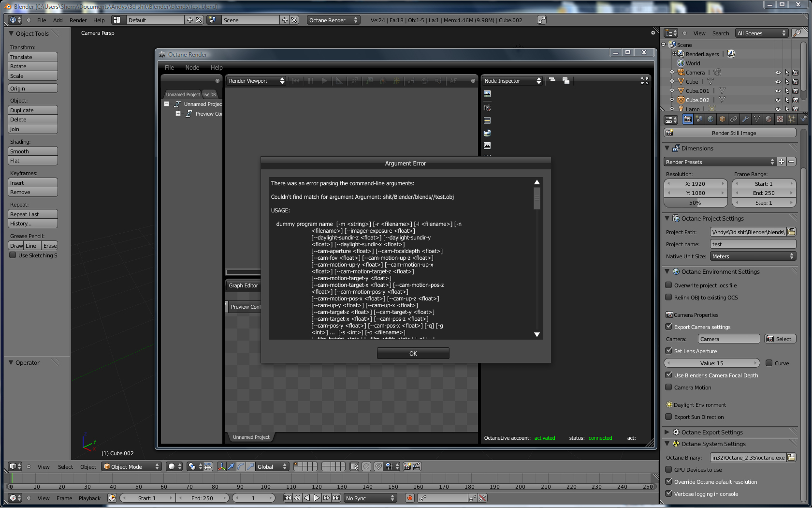The width and height of the screenshot is (812, 508).
Task: Enable GPU Devices to use checkbox
Action: pos(669,469)
